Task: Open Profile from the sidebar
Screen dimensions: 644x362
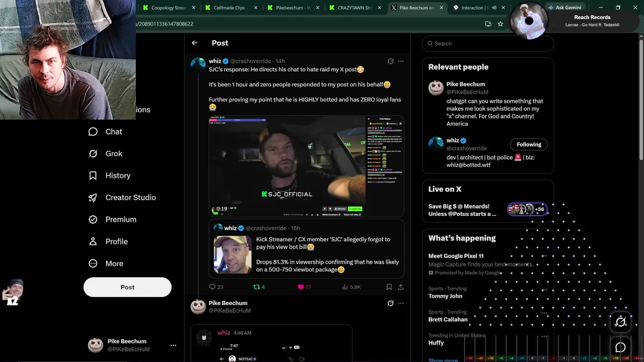Action: pos(108,242)
